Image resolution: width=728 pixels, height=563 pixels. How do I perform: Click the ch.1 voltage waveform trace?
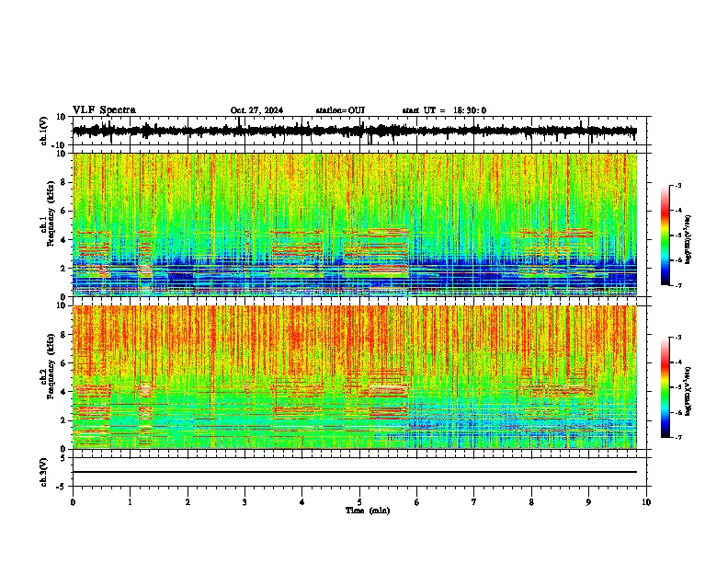[355, 131]
